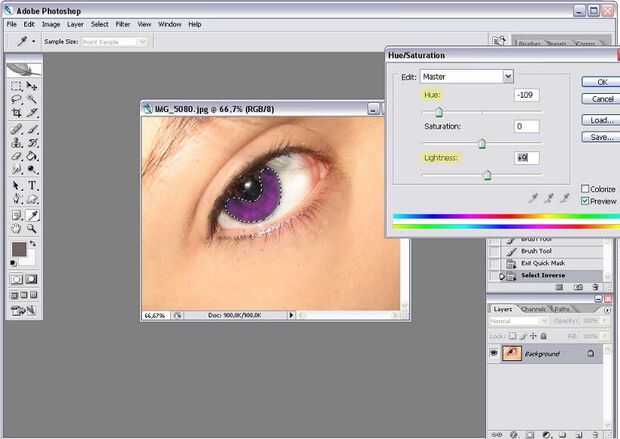This screenshot has height=439, width=620.
Task: Open the Filter menu
Action: pyautogui.click(x=123, y=24)
